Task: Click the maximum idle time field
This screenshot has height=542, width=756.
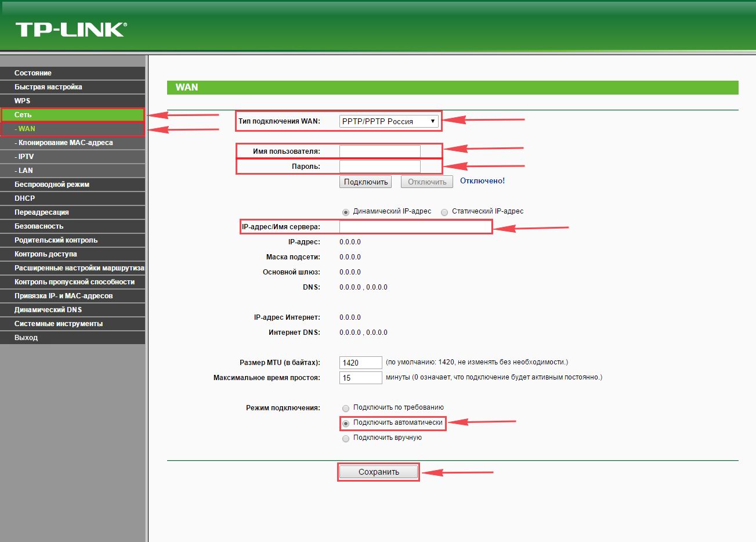Action: click(360, 378)
